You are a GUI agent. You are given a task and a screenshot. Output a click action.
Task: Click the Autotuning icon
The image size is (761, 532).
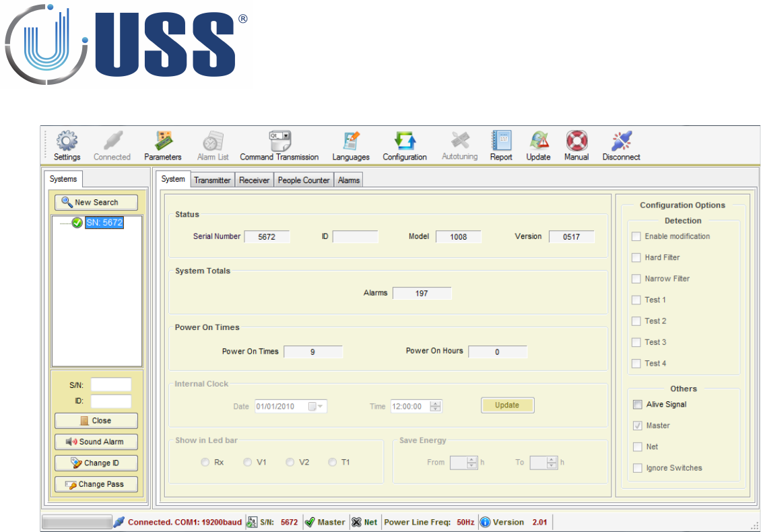pos(459,145)
